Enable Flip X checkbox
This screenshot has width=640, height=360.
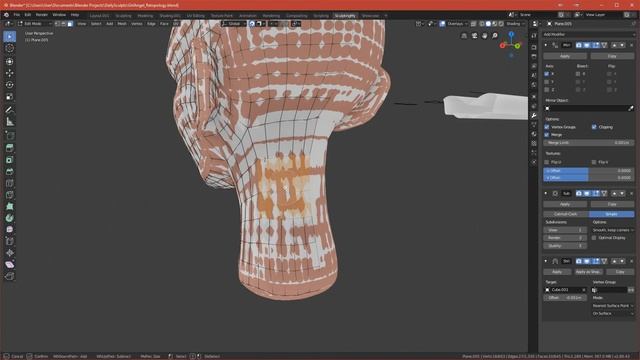click(x=609, y=74)
